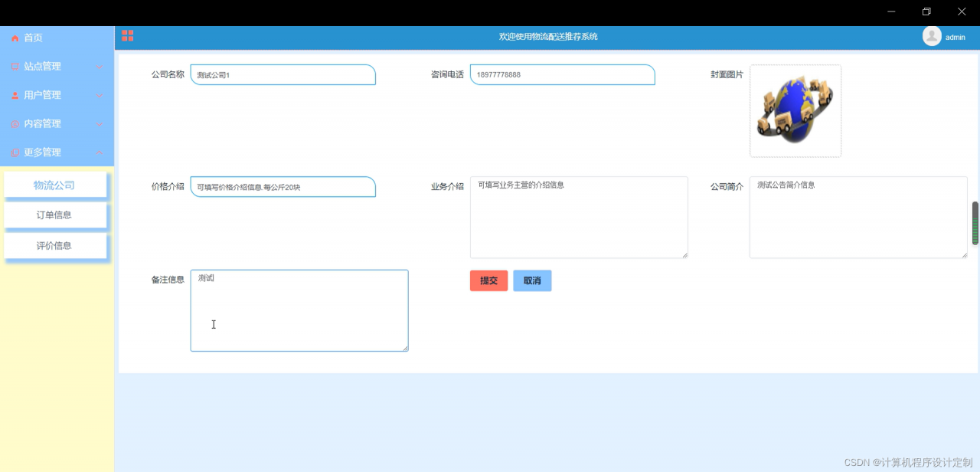Collapse the 更多管理 chevron
The width and height of the screenshot is (980, 472).
100,152
